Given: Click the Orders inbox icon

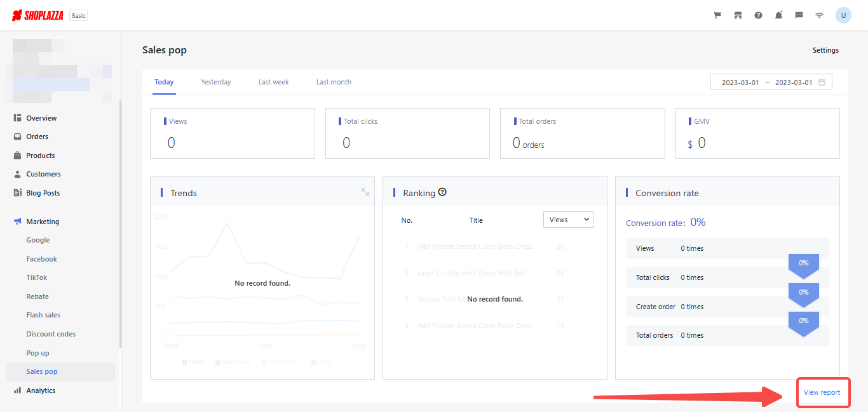Looking at the screenshot, I should [18, 136].
